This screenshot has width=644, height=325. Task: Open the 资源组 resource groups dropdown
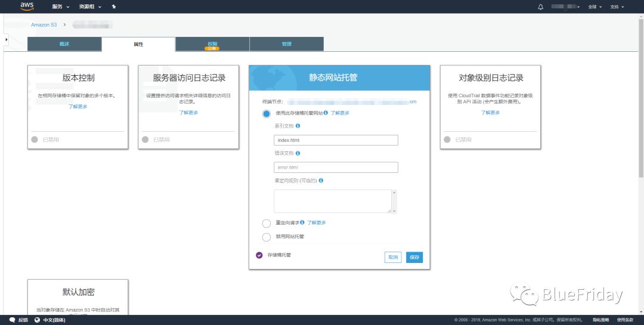(x=90, y=7)
